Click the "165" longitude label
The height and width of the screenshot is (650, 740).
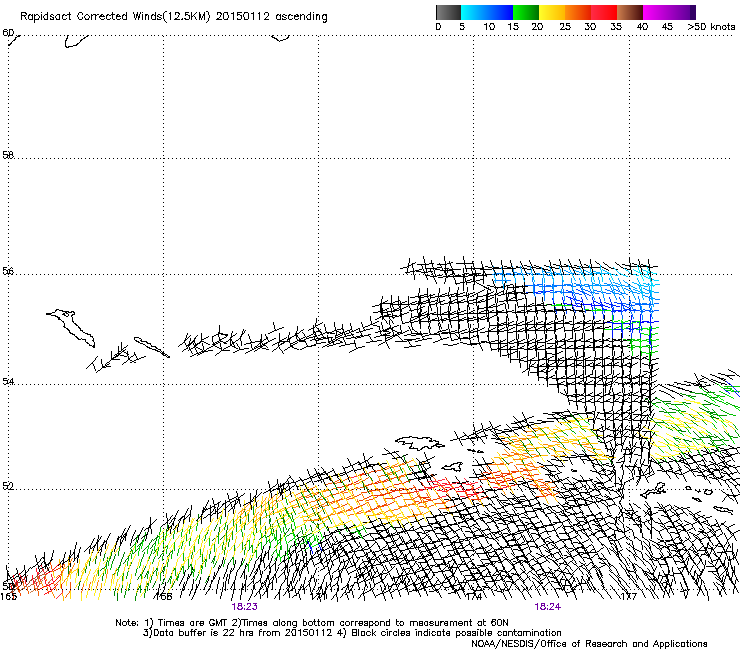8,597
